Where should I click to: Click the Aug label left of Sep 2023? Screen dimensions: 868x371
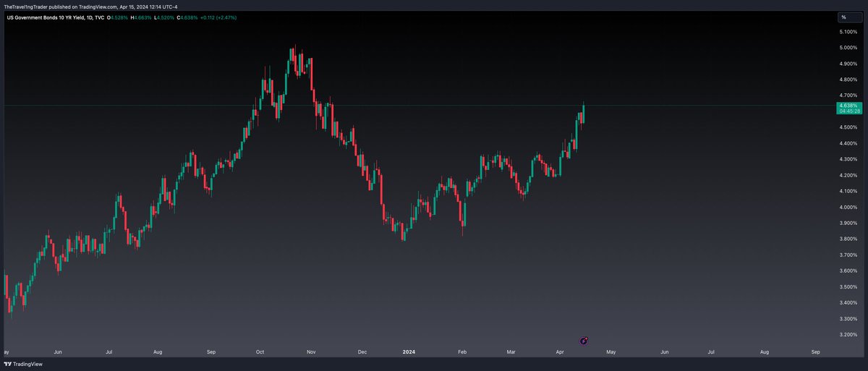[158, 351]
